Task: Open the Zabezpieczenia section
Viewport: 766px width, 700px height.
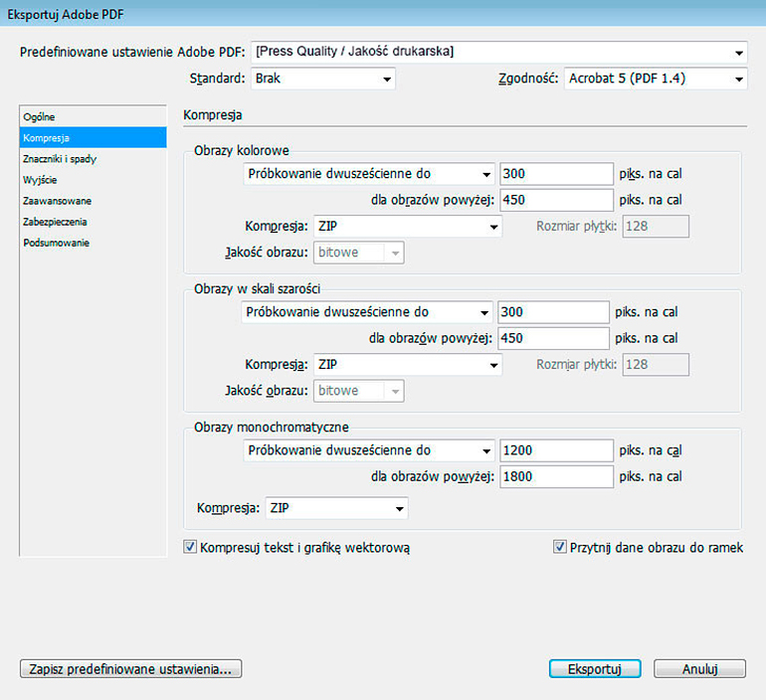Action: [x=94, y=222]
